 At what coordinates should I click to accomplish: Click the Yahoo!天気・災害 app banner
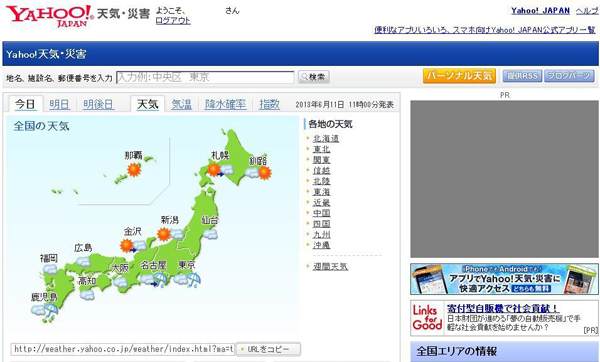coord(504,279)
